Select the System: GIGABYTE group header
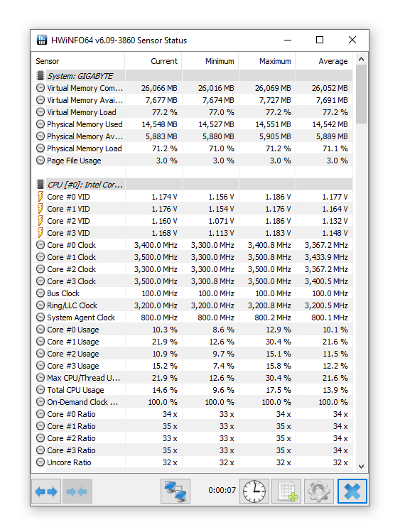 tap(192, 76)
